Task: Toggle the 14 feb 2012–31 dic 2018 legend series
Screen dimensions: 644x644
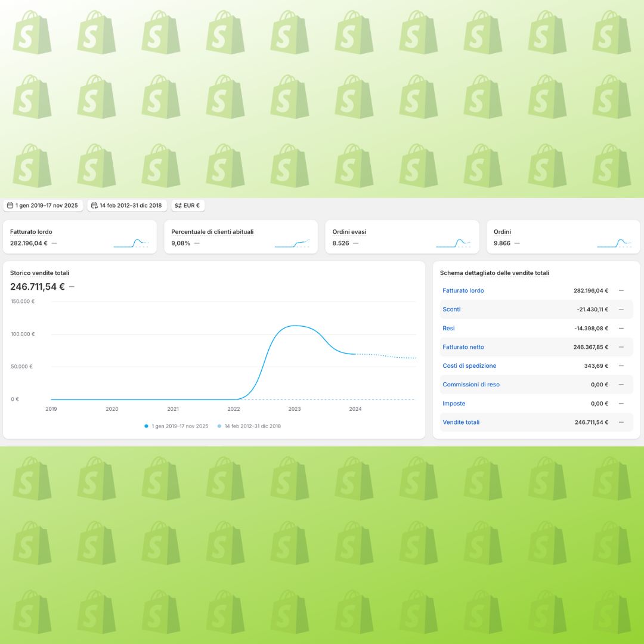Action: pyautogui.click(x=249, y=426)
